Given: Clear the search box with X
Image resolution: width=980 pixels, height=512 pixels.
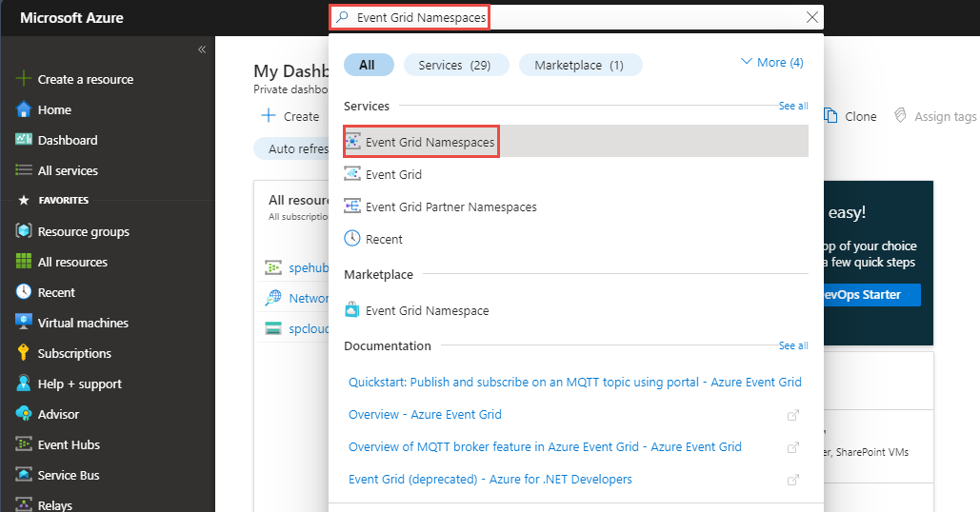Looking at the screenshot, I should click(811, 17).
